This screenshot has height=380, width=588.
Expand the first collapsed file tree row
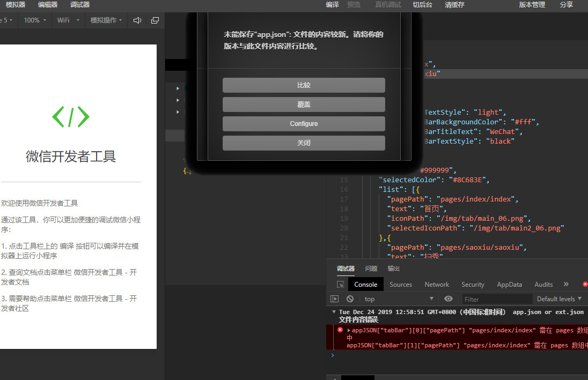[x=178, y=88]
